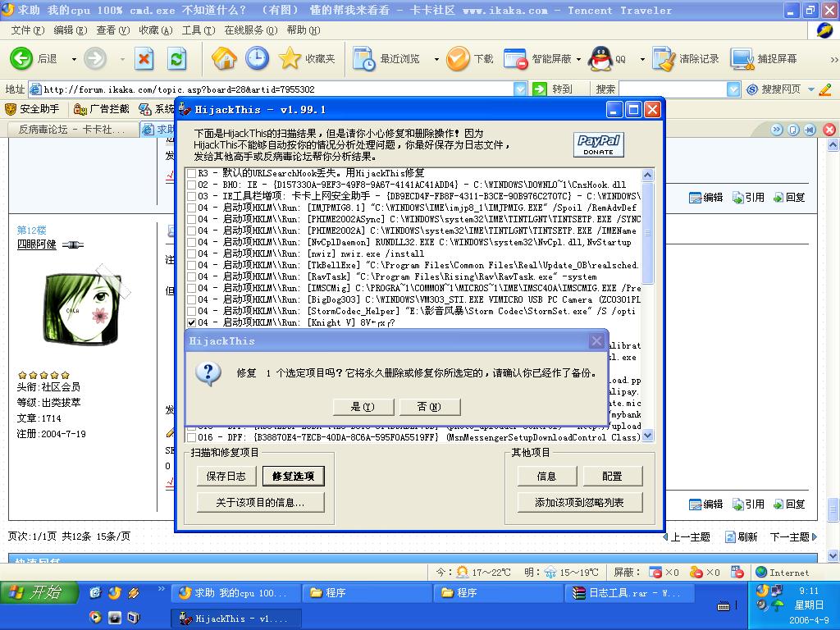
Task: Uncheck the O4 Knight V entry checkbox
Action: pyautogui.click(x=190, y=322)
